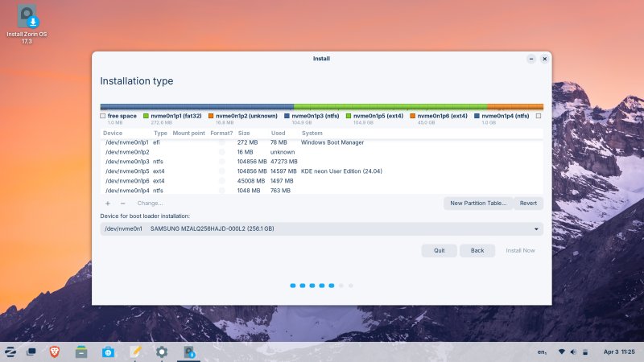Click New Partition Table button
The width and height of the screenshot is (644, 362).
click(478, 204)
